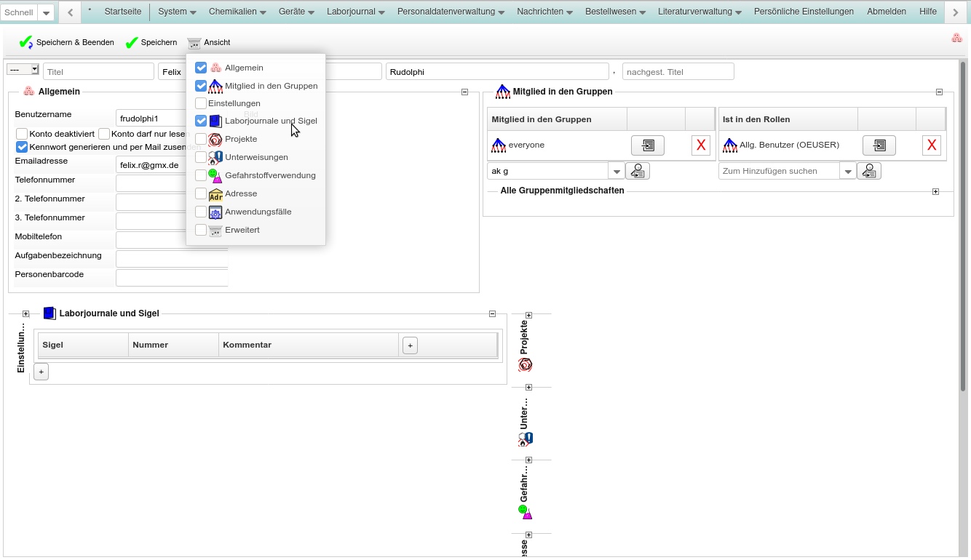This screenshot has width=971, height=560.
Task: Open the Personaldatenverwaltung menu
Action: coord(451,12)
